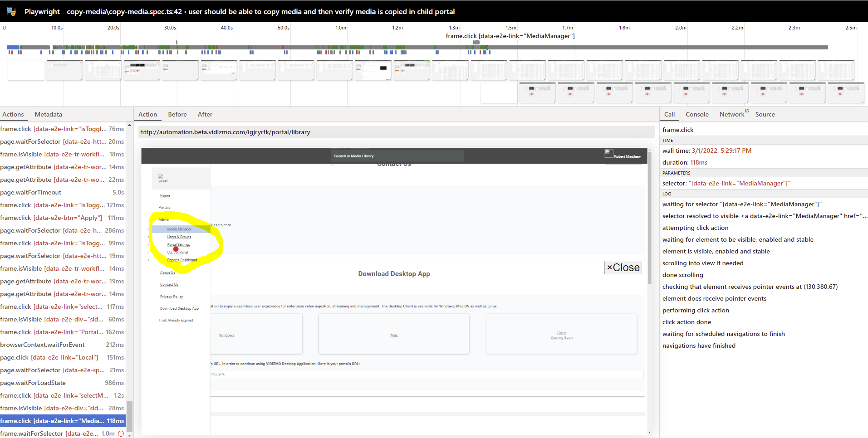
Task: Select the frame.click Apply button action
Action: tap(63, 218)
